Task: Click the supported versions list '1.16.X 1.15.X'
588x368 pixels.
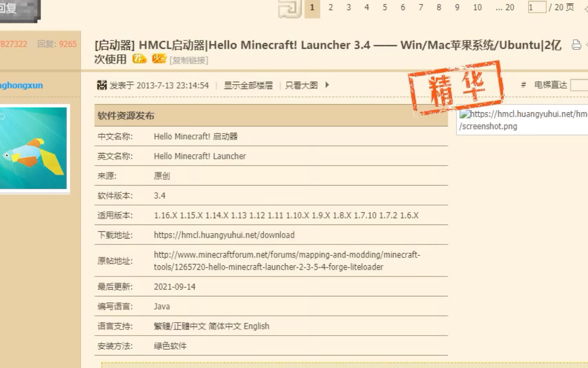Action: coord(286,215)
